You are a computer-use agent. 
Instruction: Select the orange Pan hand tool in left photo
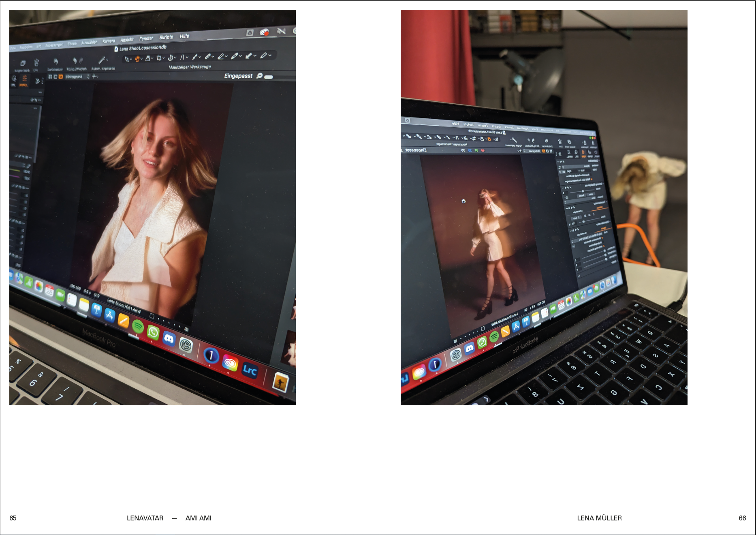pyautogui.click(x=137, y=58)
